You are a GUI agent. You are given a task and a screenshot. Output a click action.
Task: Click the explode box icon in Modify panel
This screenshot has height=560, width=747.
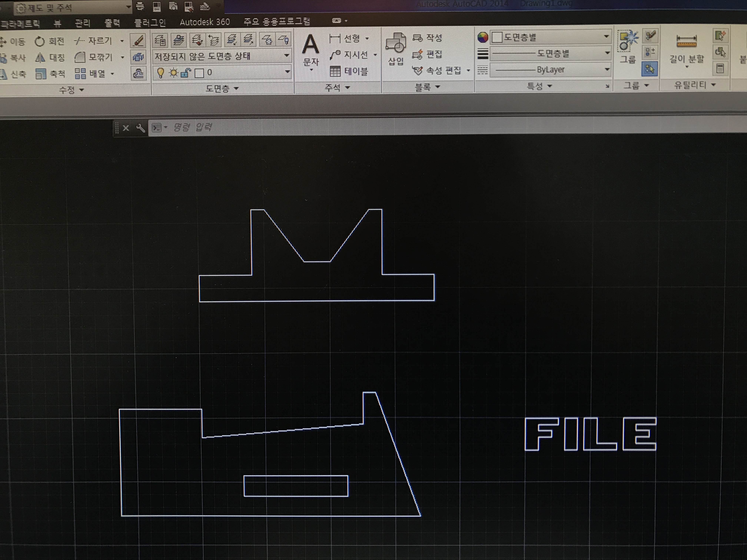point(138,57)
